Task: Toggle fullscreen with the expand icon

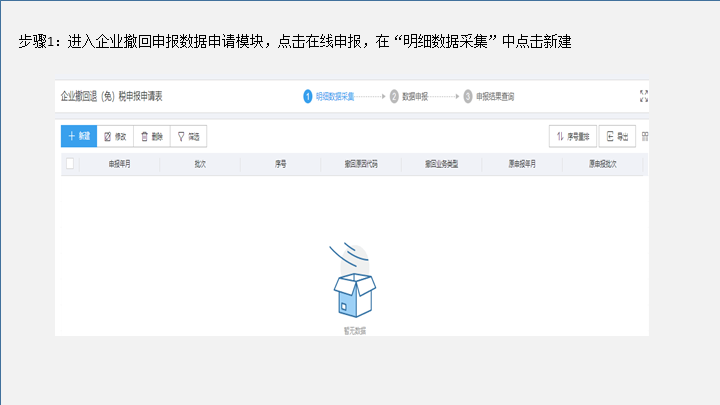Action: [644, 96]
